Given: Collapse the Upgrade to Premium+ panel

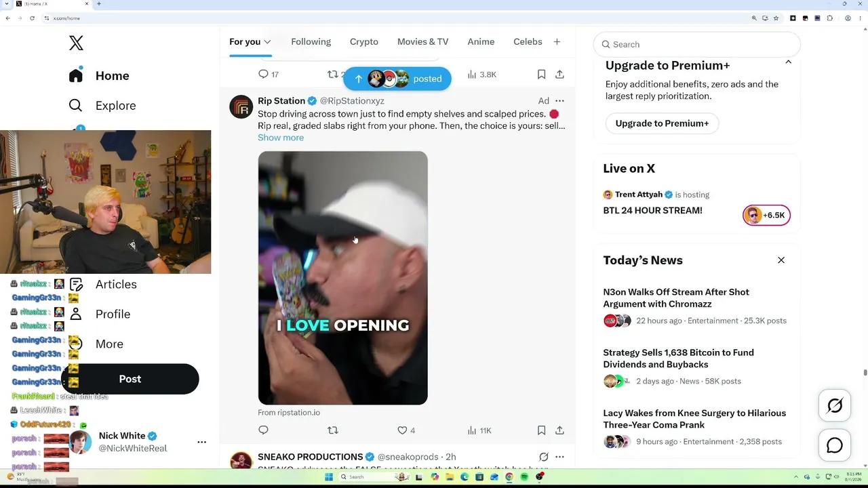Looking at the screenshot, I should pyautogui.click(x=788, y=62).
